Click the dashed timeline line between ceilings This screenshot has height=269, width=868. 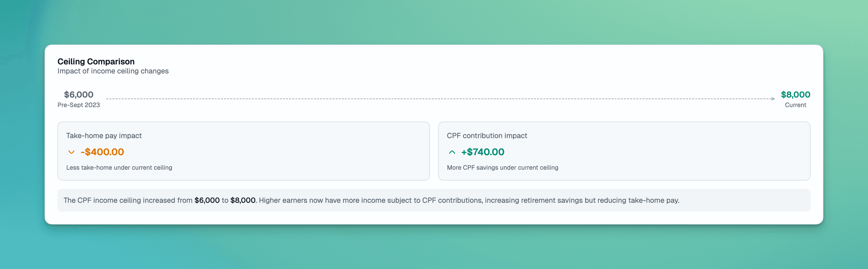coord(438,99)
